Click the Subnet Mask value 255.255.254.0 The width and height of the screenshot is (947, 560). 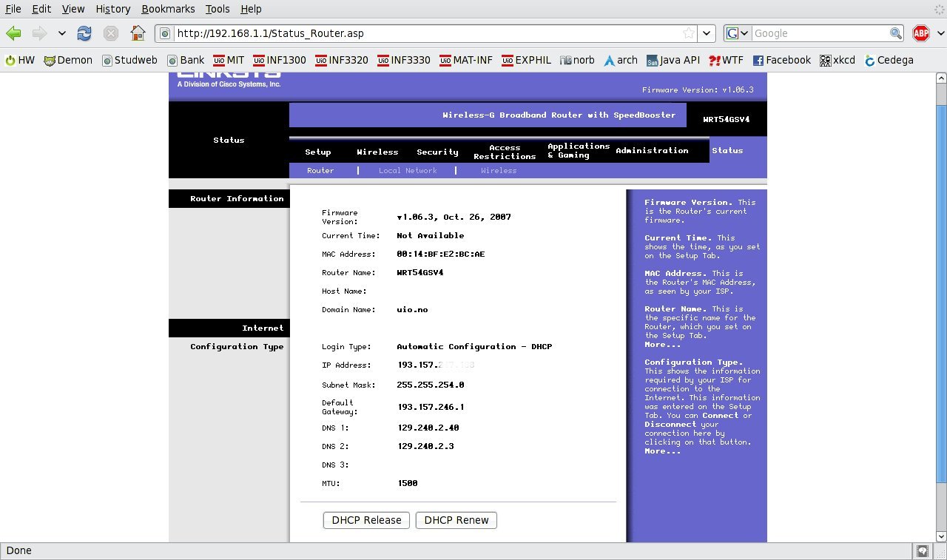tap(431, 385)
